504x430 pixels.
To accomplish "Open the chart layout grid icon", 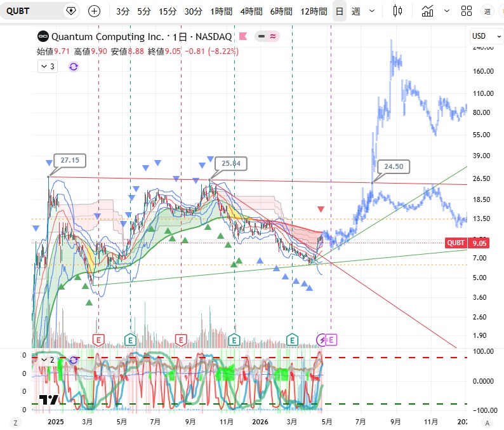I will 467,11.
